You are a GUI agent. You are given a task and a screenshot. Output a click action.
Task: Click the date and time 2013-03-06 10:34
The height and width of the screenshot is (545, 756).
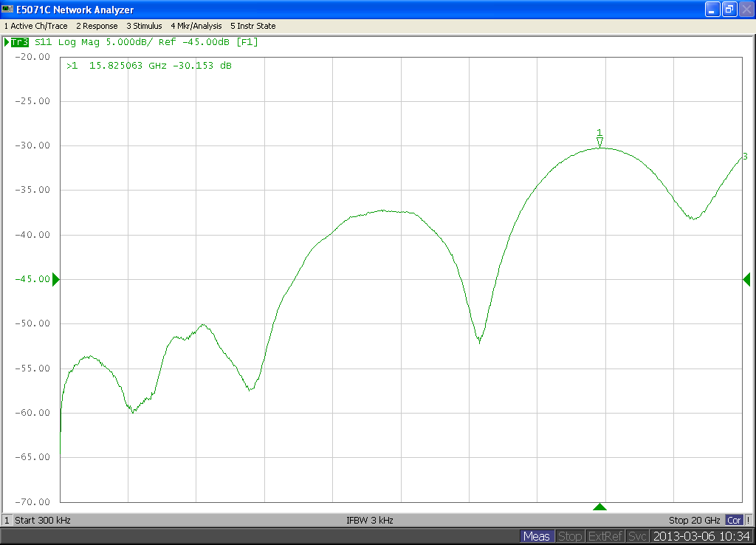701,536
